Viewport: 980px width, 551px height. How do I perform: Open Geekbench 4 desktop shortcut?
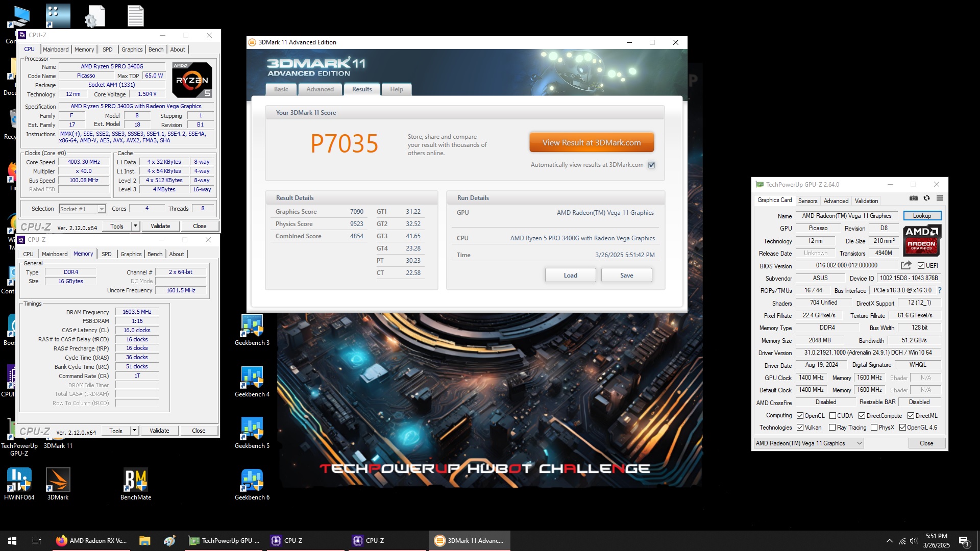tap(252, 382)
